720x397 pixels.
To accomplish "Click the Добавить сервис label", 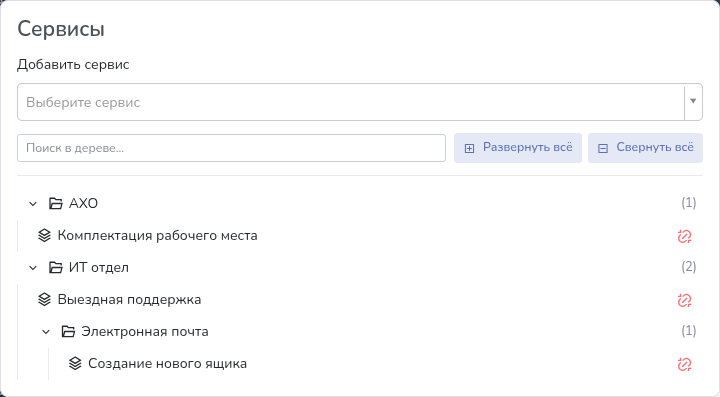I will [73, 65].
